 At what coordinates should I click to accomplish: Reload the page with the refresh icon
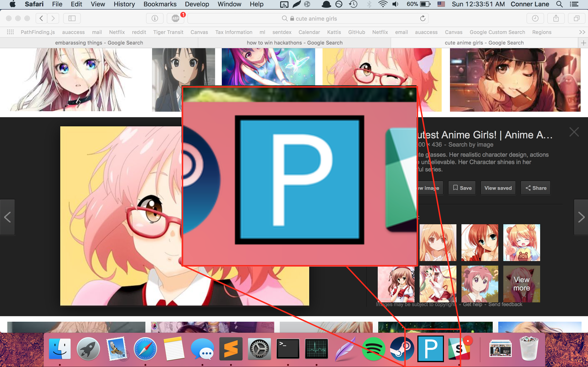(422, 18)
